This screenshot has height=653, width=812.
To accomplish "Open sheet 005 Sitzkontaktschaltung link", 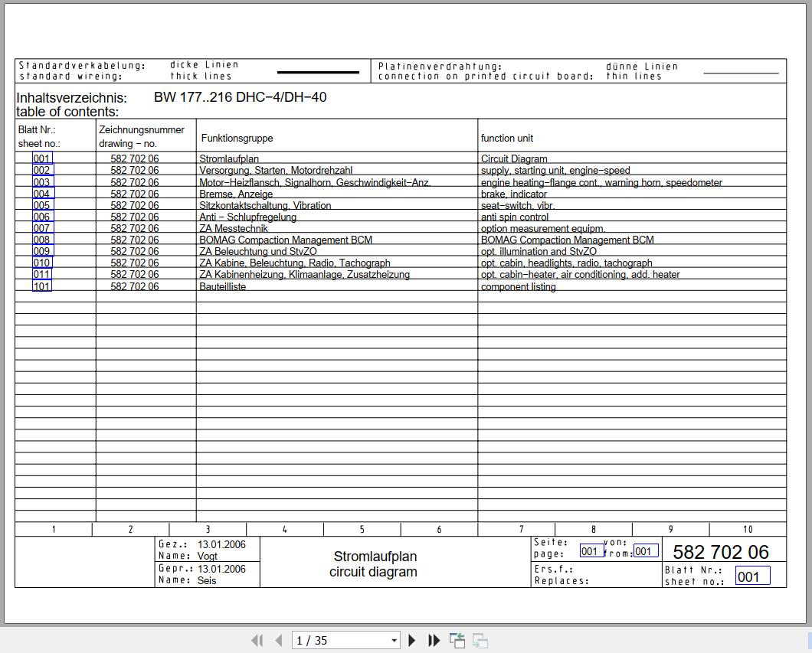I will (x=41, y=205).
